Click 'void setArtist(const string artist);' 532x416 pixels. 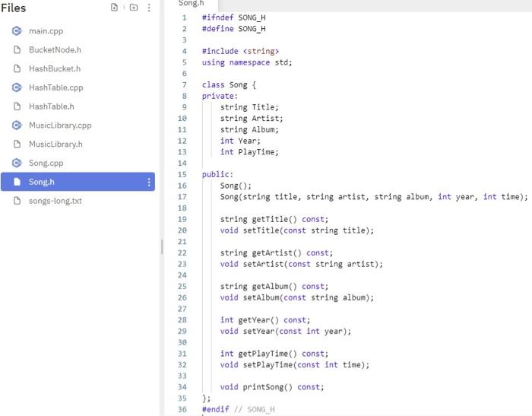[301, 264]
